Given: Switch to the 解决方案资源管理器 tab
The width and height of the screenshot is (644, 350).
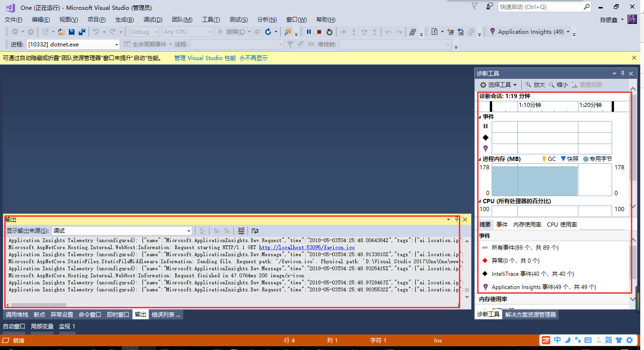Looking at the screenshot, I should coord(531,315).
